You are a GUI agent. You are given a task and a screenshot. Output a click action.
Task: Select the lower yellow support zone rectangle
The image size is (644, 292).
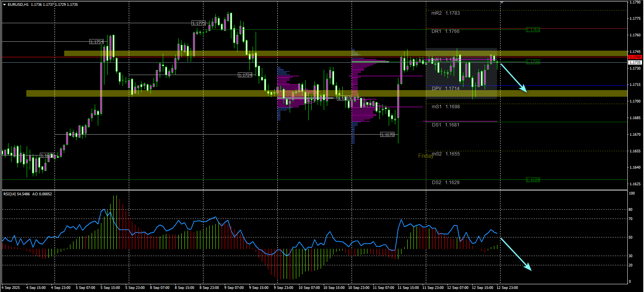click(327, 93)
